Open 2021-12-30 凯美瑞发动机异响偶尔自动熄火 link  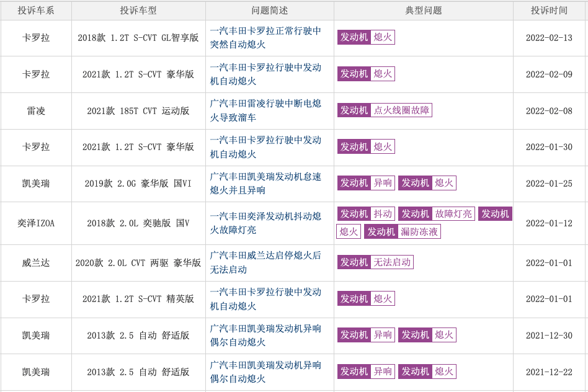pos(265,336)
